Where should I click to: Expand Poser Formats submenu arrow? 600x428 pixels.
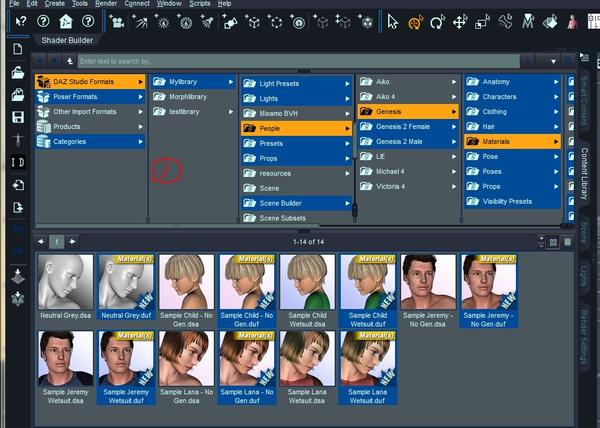point(140,97)
